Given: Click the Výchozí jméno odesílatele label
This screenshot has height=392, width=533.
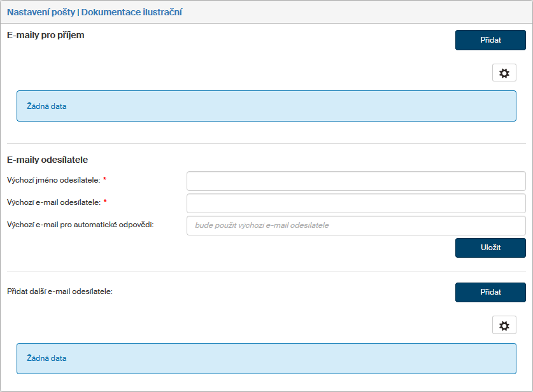Looking at the screenshot, I should pos(53,180).
